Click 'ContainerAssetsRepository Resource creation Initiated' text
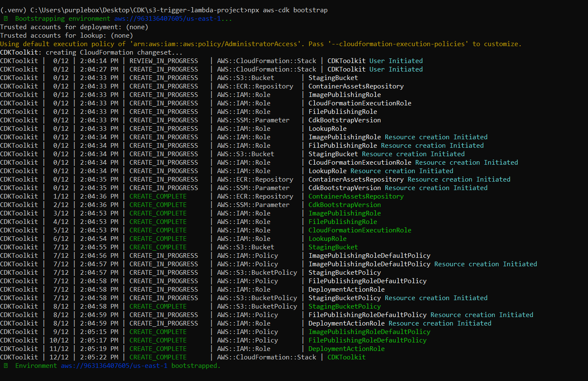This screenshot has width=588, height=381. (x=409, y=179)
